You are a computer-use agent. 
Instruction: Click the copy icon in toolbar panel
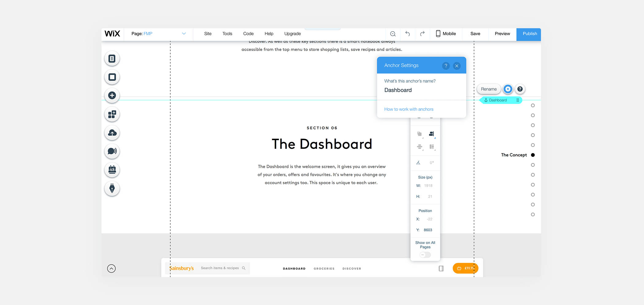pyautogui.click(x=420, y=134)
